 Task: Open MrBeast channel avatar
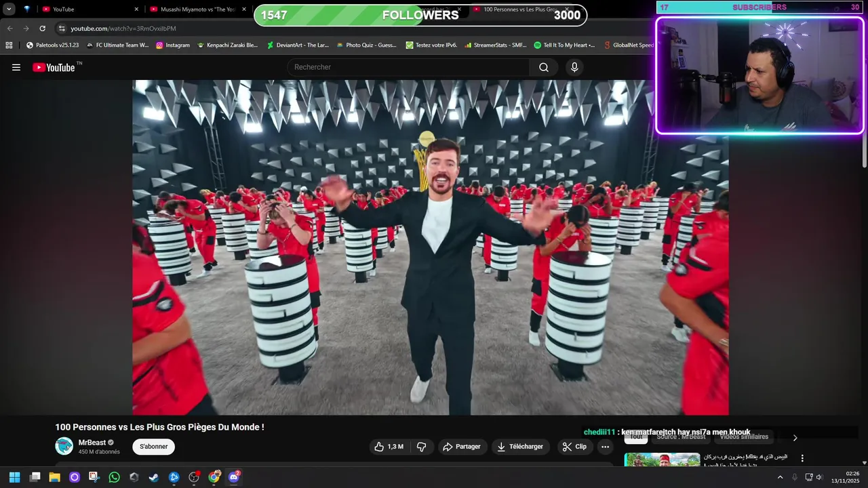pos(64,446)
